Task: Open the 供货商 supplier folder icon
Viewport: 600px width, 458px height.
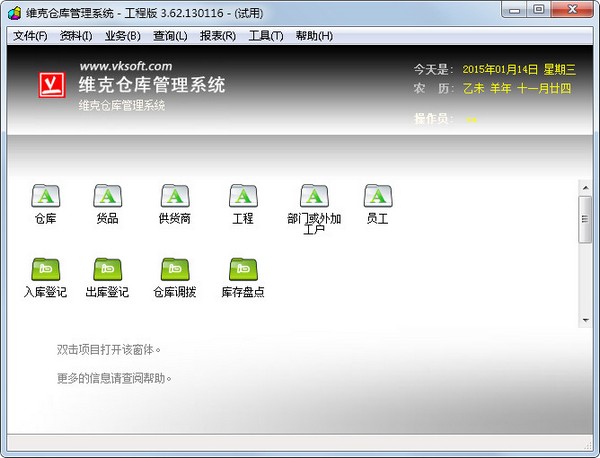Action: point(175,196)
